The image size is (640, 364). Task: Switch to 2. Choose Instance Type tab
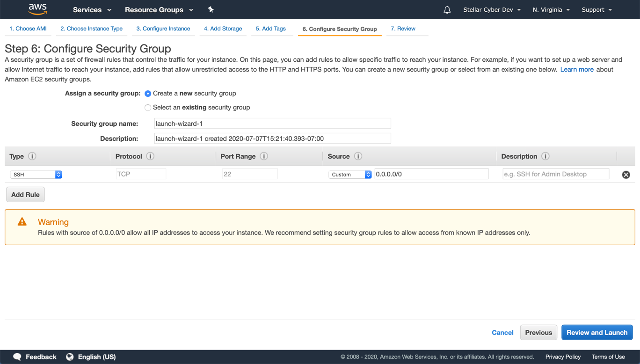tap(91, 29)
